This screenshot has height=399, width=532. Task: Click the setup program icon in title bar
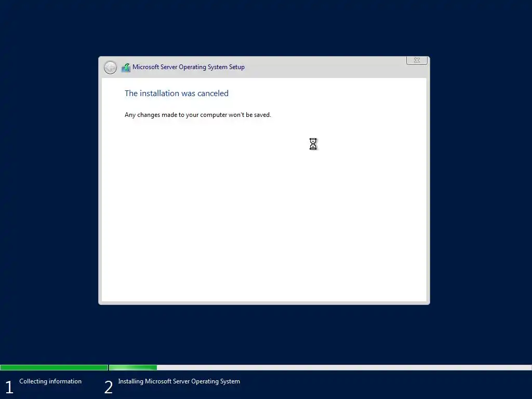126,68
